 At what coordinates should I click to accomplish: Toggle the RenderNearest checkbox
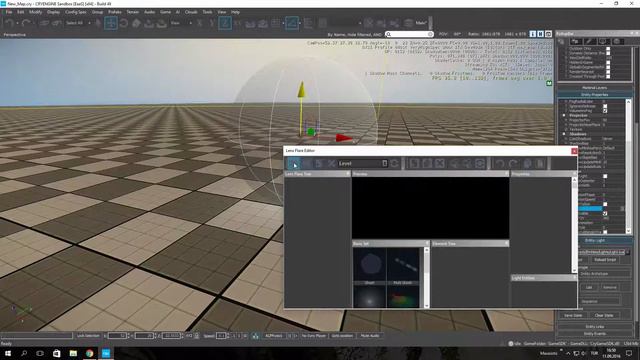608,71
